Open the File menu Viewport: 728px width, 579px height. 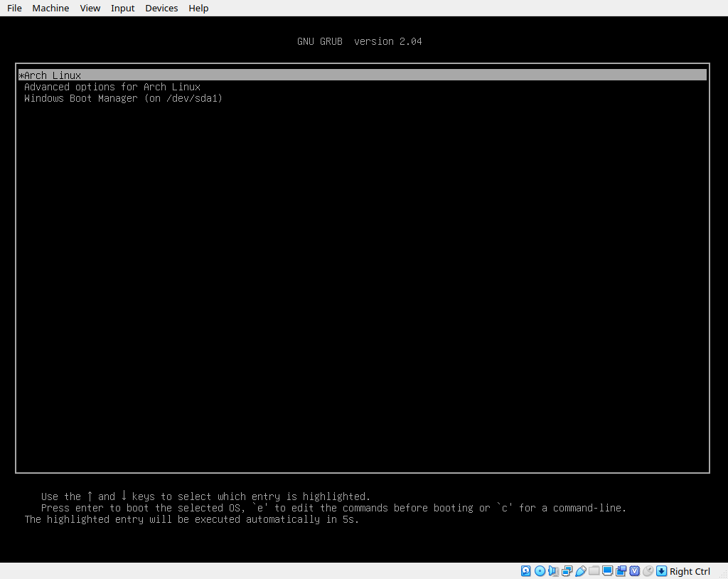point(14,8)
